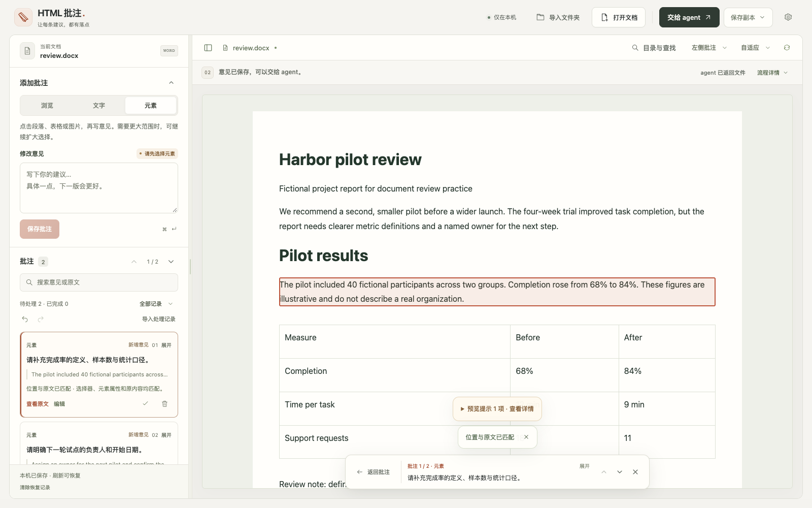Mark annotation 01 as done with the checkmark
Viewport: 812px width, 508px height.
(x=145, y=404)
